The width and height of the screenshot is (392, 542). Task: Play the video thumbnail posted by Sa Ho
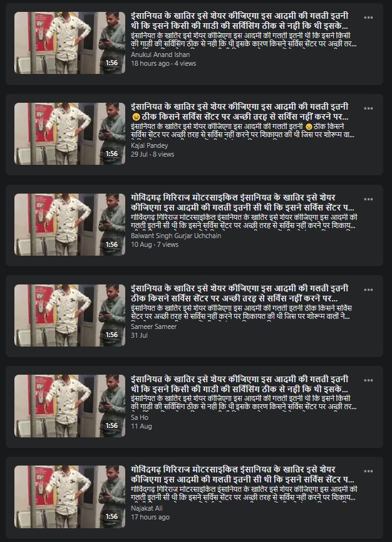(70, 406)
